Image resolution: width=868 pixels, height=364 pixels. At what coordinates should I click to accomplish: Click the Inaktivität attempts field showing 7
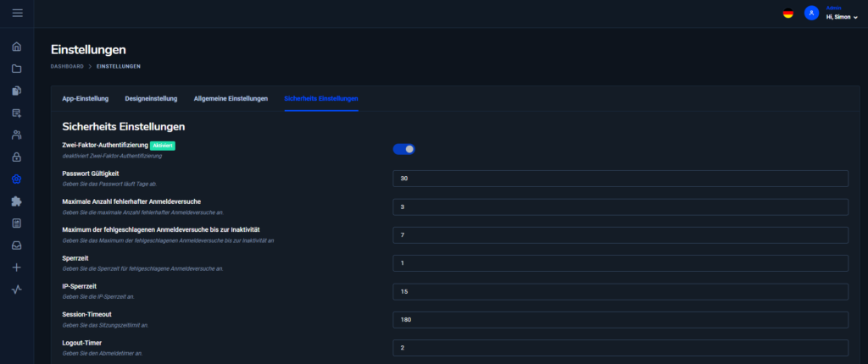tap(620, 235)
